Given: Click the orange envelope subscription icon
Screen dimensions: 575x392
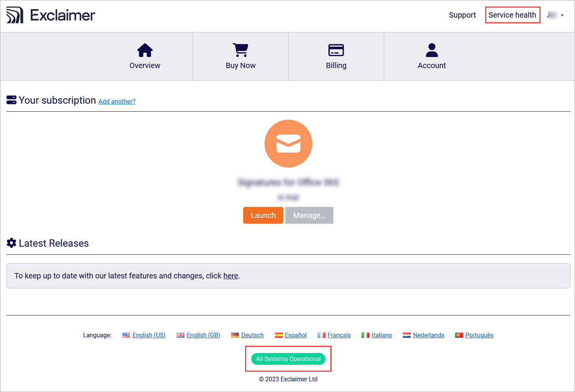Looking at the screenshot, I should (x=288, y=143).
